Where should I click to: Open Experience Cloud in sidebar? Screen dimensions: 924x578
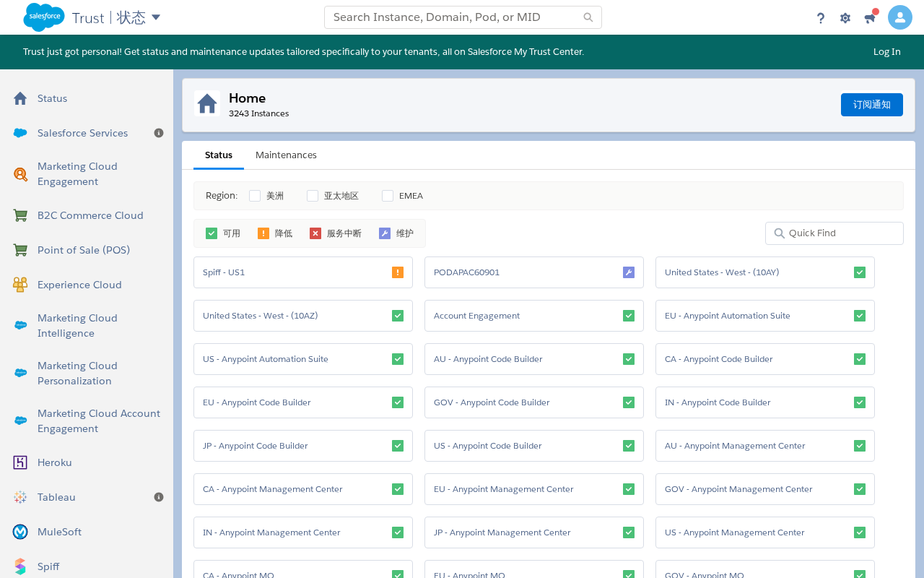(x=79, y=285)
